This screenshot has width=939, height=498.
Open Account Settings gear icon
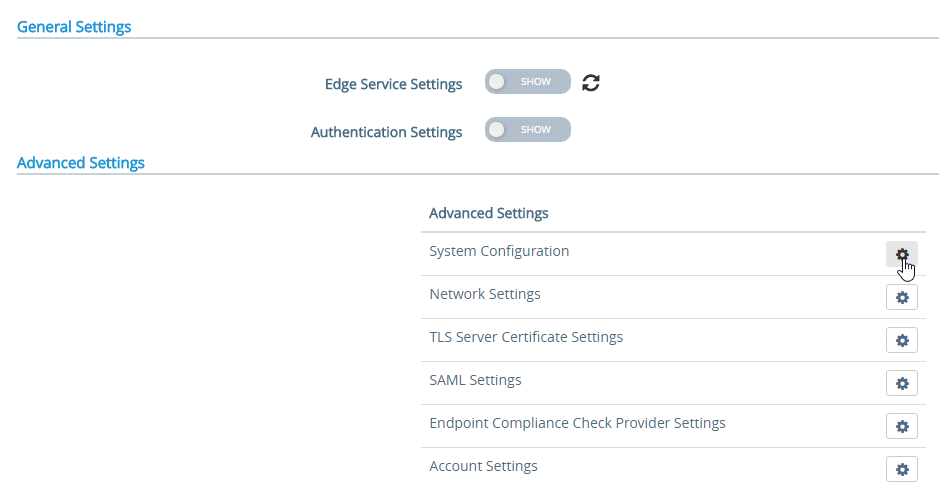(902, 470)
